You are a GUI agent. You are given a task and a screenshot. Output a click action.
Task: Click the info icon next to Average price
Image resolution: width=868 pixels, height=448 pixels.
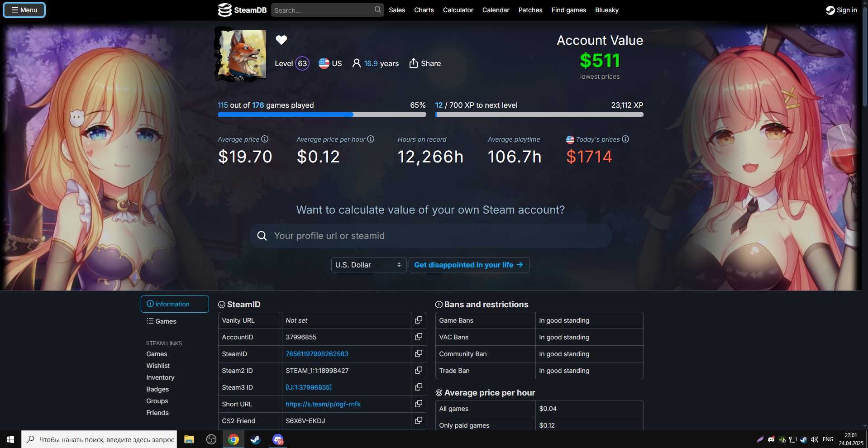[265, 139]
